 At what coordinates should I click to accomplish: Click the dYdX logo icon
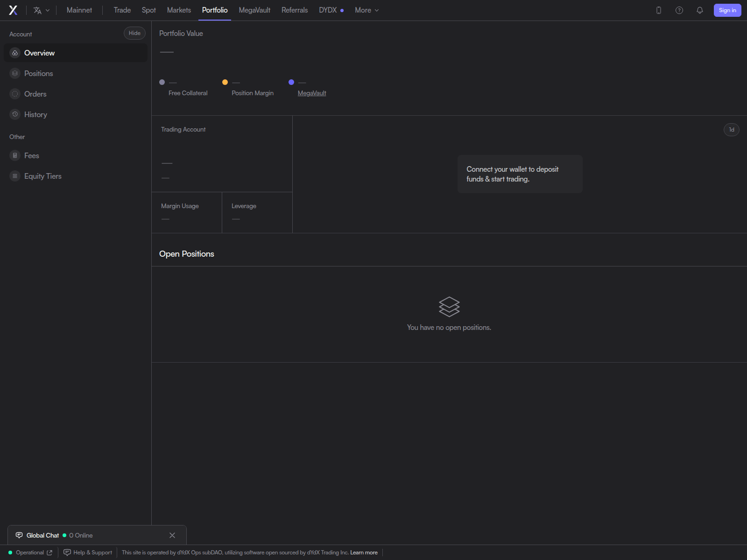(13, 10)
